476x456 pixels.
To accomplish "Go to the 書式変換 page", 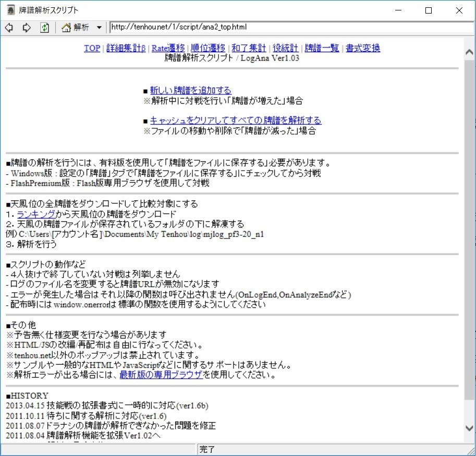I will (x=363, y=48).
